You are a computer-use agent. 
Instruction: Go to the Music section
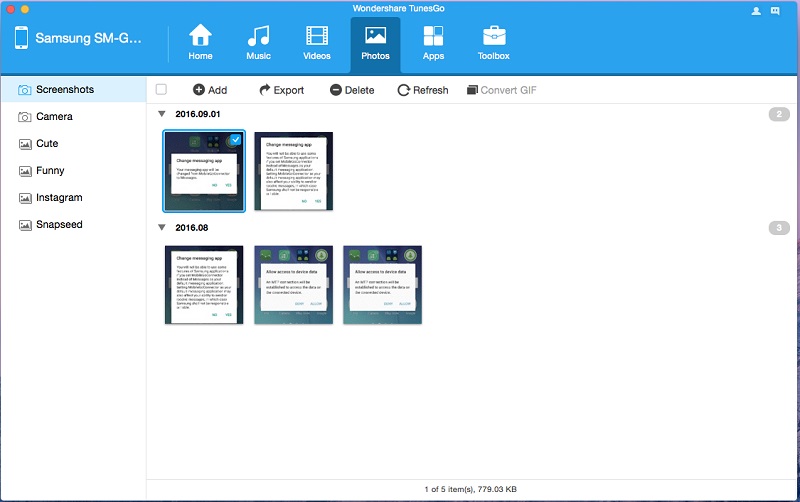(258, 36)
